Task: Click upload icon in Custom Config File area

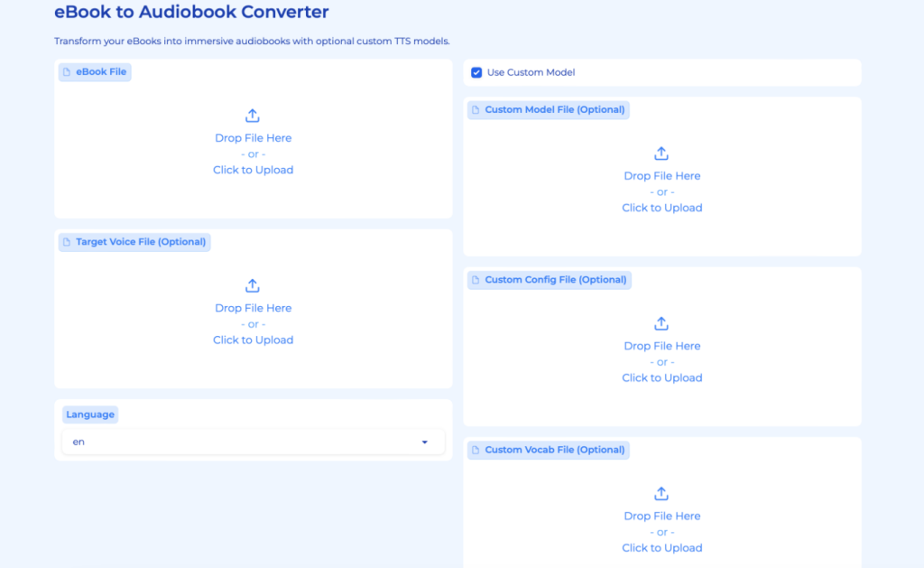Action: coord(661,323)
